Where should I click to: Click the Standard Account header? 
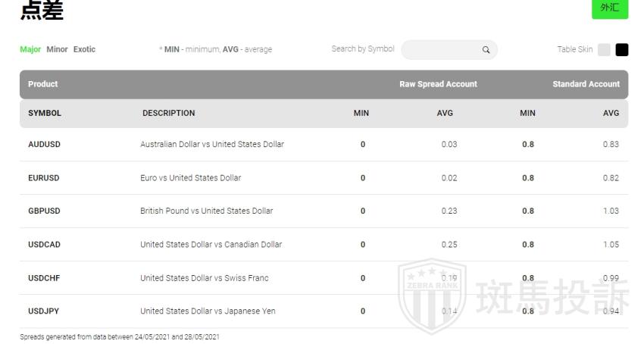point(586,84)
